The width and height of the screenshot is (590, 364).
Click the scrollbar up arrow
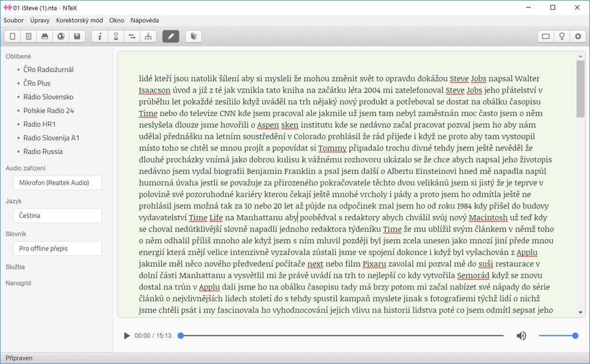(x=580, y=56)
